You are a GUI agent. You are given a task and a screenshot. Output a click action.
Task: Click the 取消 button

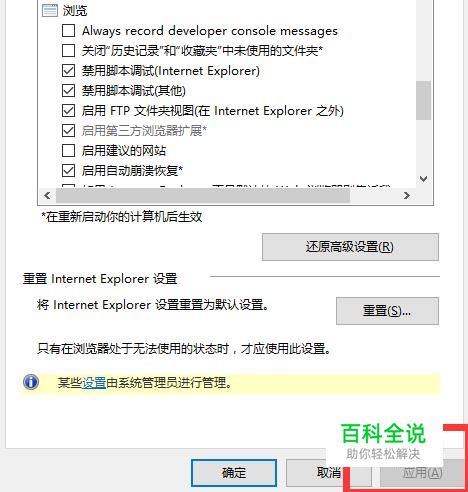[328, 473]
